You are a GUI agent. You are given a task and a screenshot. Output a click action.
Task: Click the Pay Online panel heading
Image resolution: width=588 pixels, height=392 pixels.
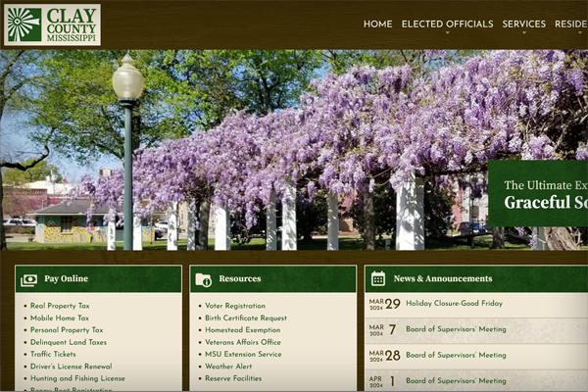[x=67, y=278]
